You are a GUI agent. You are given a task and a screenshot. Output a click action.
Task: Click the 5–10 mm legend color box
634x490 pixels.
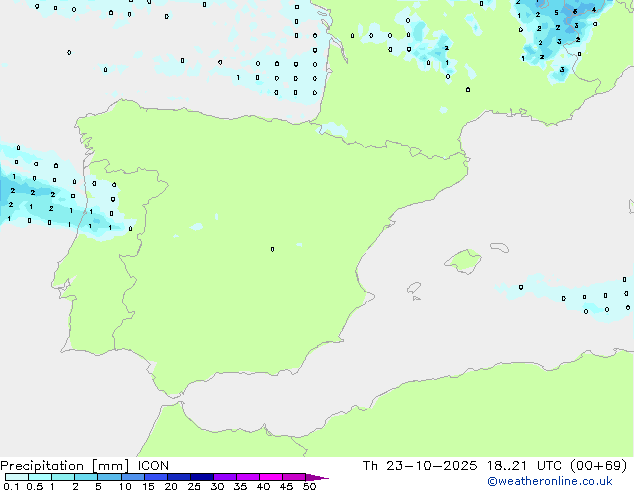pyautogui.click(x=109, y=477)
